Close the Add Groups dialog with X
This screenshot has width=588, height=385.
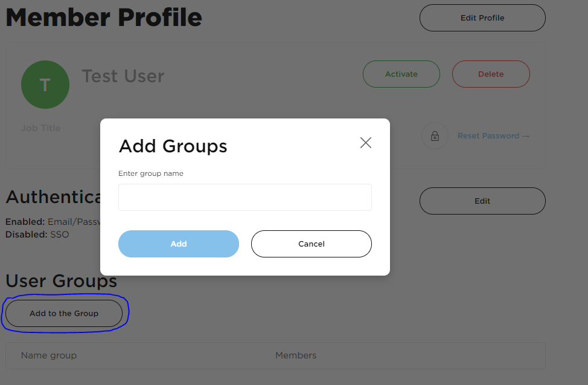(365, 143)
